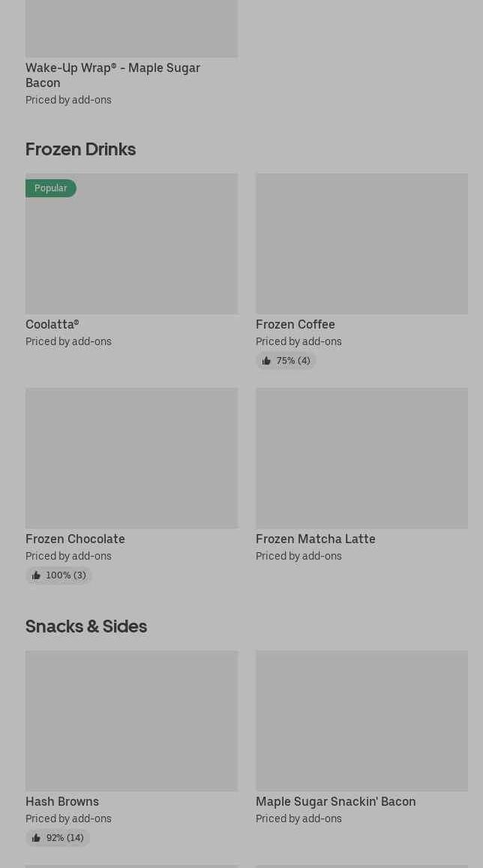Open the Hash Browns item image
The width and height of the screenshot is (483, 868).
tap(131, 720)
